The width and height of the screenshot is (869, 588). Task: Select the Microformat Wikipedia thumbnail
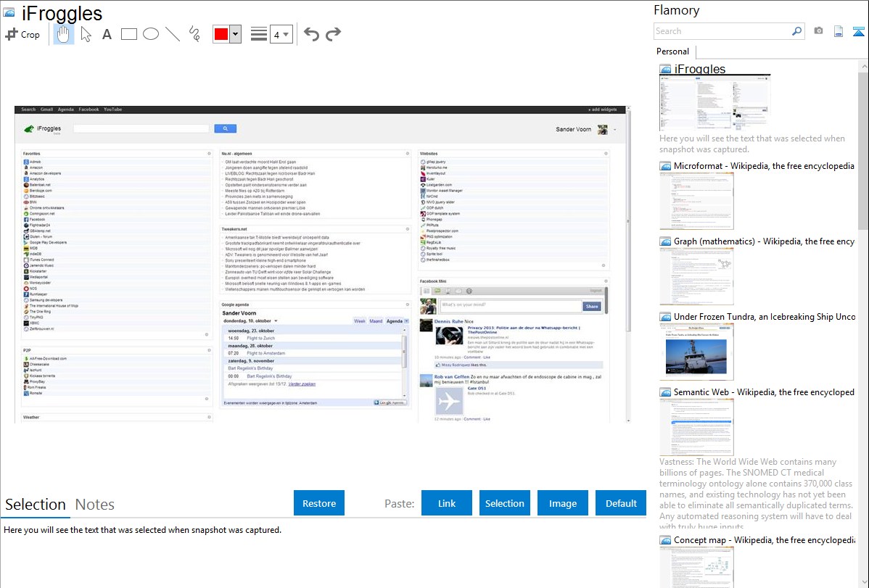[696, 201]
